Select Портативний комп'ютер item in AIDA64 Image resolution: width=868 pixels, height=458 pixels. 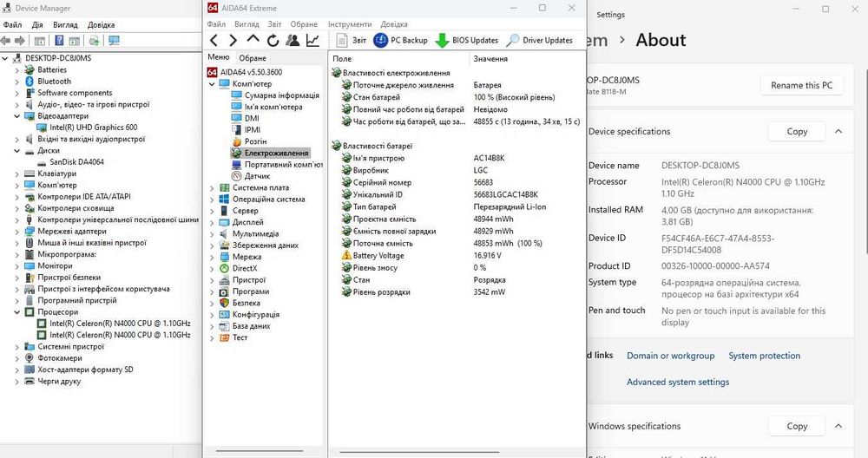pos(283,164)
